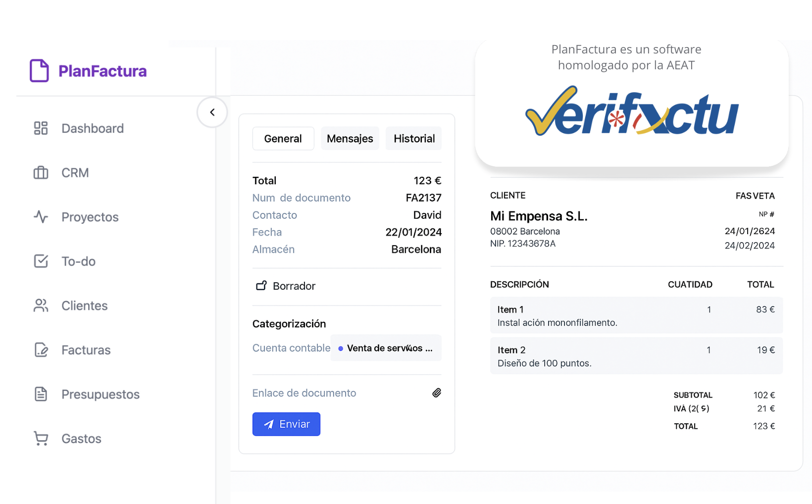Toggle the Borrador draft status
This screenshot has width=812, height=504.
coord(285,286)
